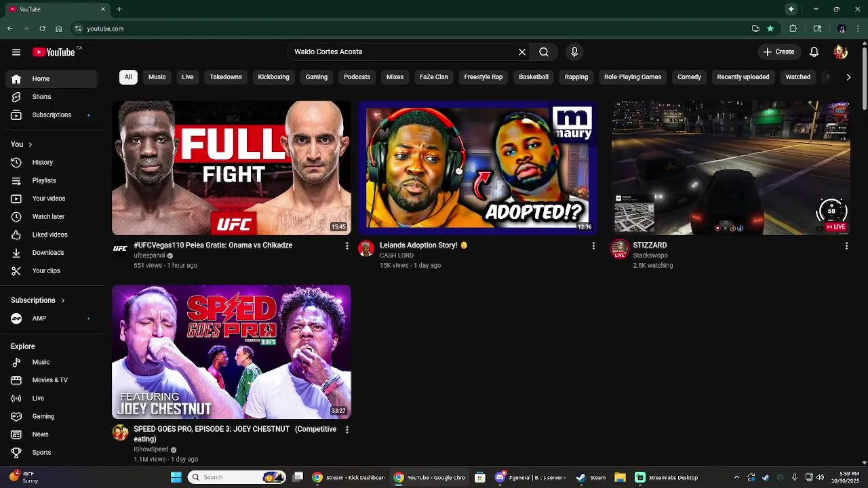The width and height of the screenshot is (868, 488).
Task: Open the ufcespanol channel link
Action: pos(149,256)
